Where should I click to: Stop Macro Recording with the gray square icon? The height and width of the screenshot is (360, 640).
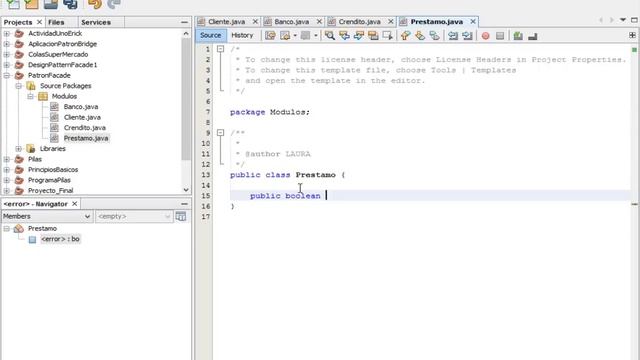500,36
